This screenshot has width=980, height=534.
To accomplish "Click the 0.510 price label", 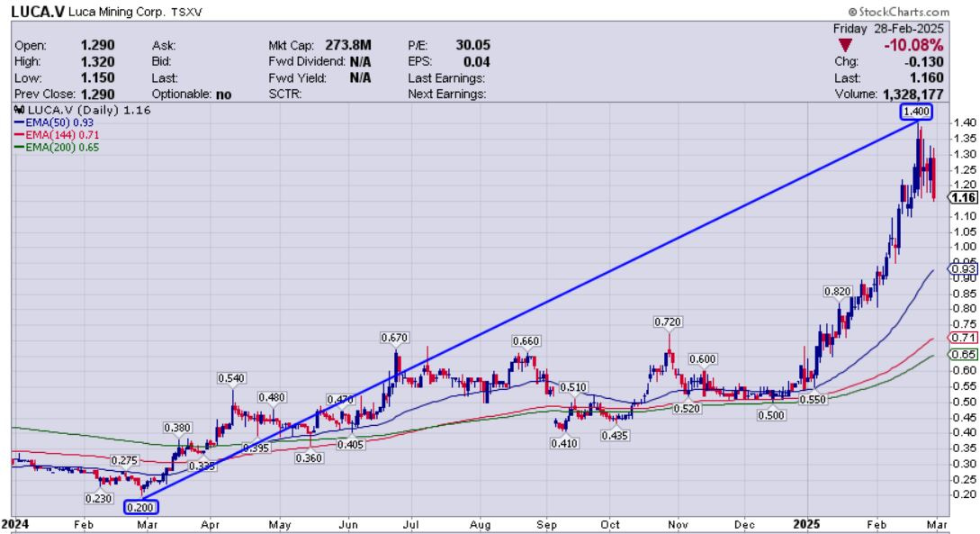I will pyautogui.click(x=573, y=388).
